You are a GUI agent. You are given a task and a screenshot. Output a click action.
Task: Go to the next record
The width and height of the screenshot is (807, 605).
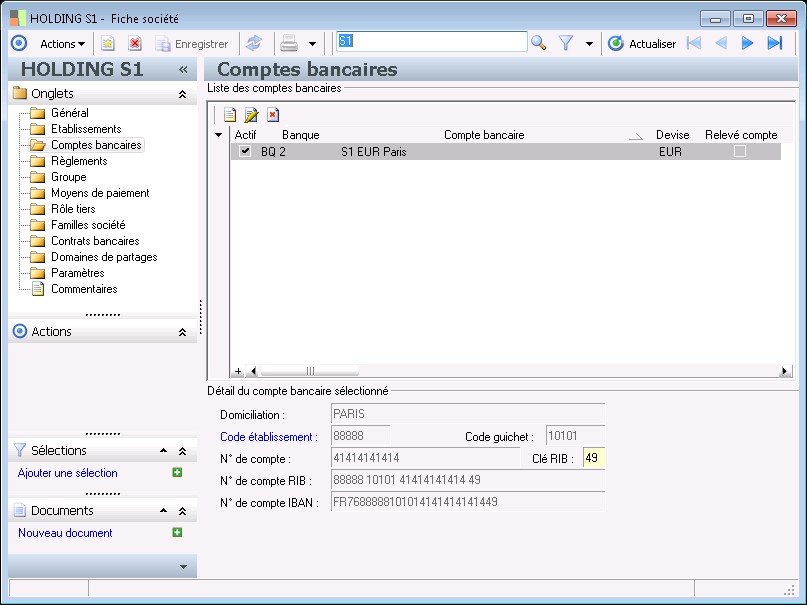[747, 43]
